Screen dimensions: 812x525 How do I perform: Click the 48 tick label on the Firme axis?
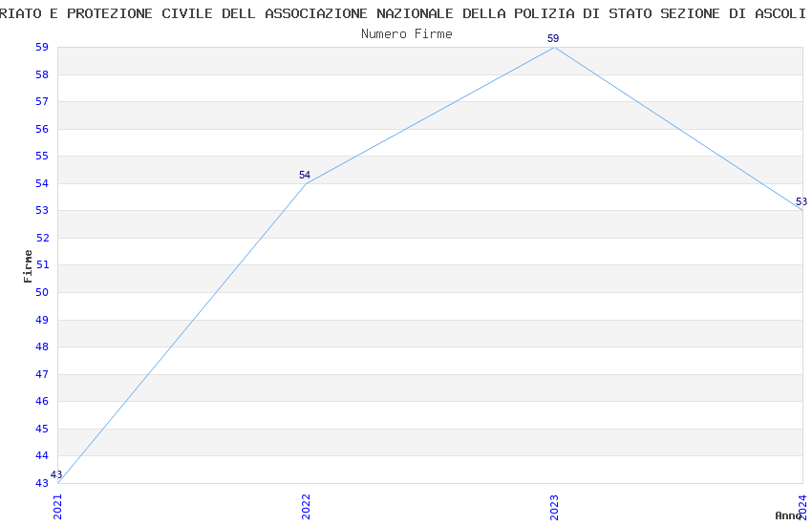click(42, 346)
